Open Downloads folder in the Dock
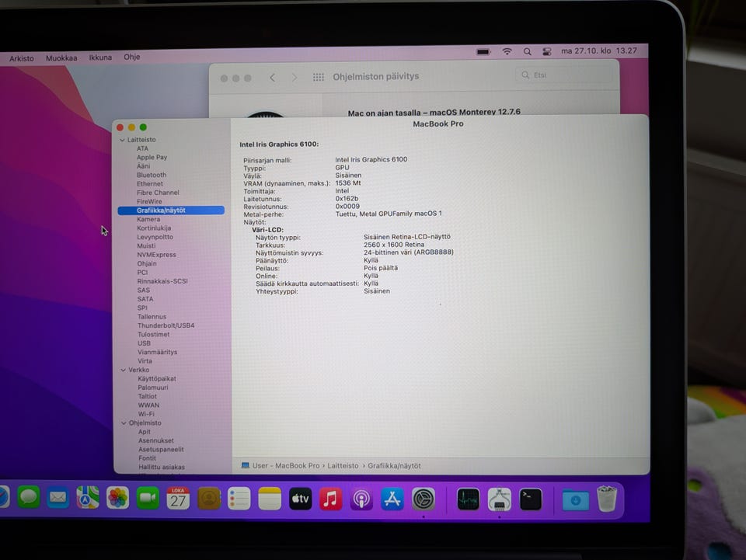The width and height of the screenshot is (746, 560). point(575,500)
